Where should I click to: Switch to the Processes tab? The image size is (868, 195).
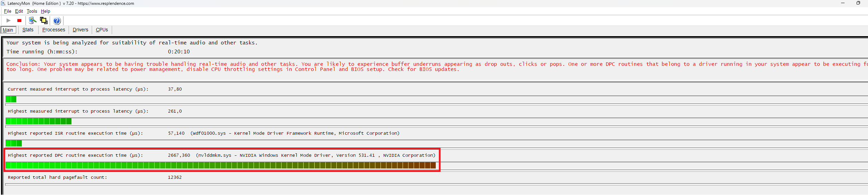53,30
